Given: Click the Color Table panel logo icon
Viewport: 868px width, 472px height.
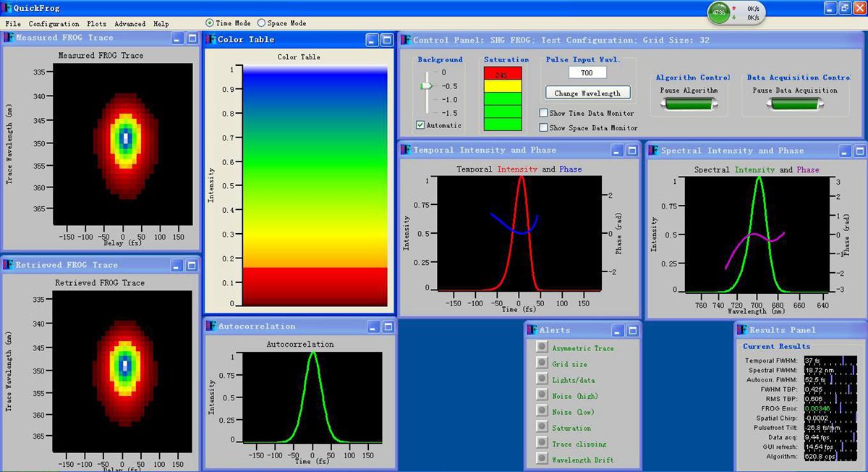Looking at the screenshot, I should pos(211,40).
